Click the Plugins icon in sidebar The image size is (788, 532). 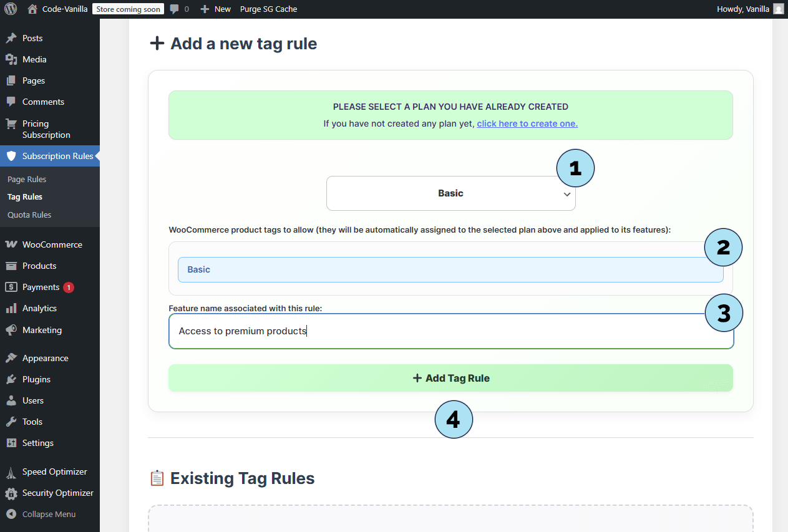pos(11,379)
